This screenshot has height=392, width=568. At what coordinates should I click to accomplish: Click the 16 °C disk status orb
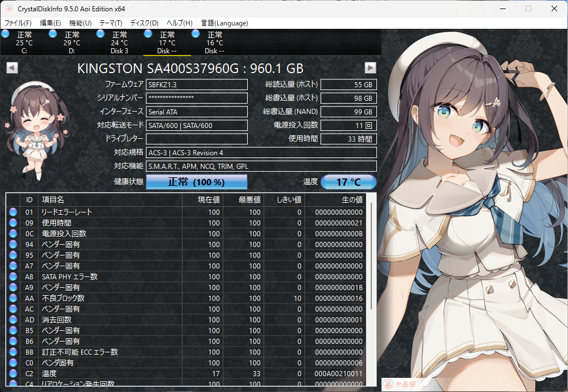pos(196,34)
